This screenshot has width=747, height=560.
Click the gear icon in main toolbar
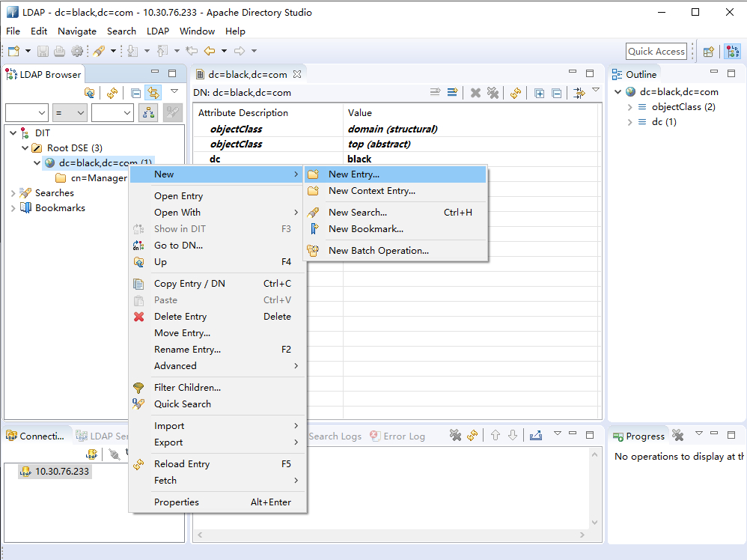76,51
